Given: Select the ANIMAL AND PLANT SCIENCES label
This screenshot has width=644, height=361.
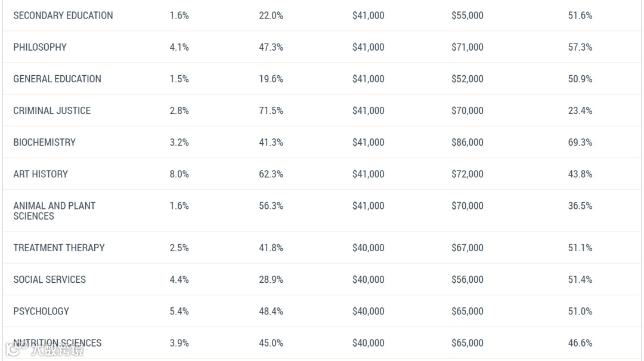Looking at the screenshot, I should coord(54,211).
